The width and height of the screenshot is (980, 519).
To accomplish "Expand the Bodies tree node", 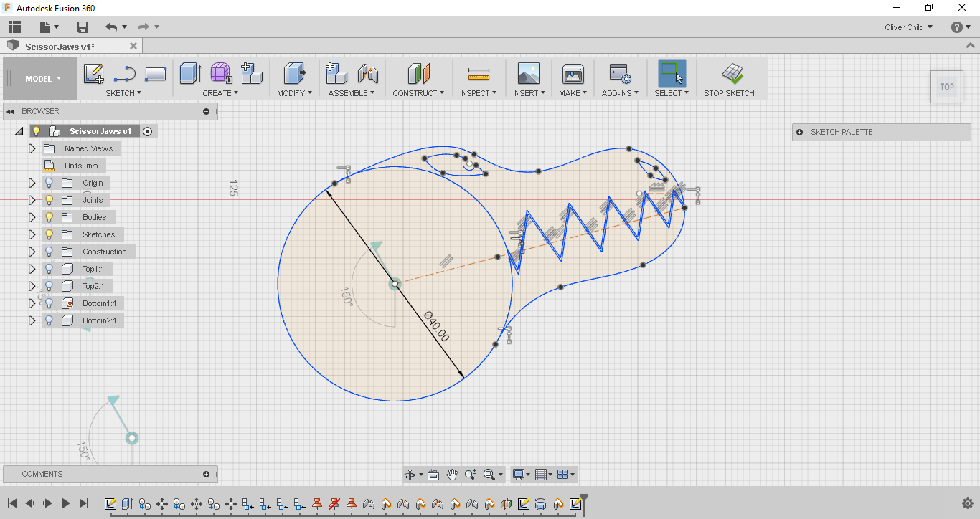I will point(32,217).
